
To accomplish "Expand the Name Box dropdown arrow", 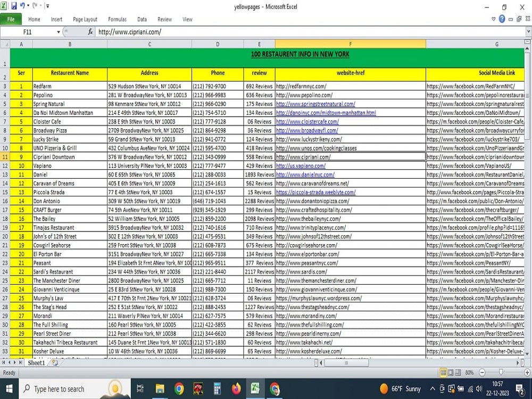I will pos(59,32).
